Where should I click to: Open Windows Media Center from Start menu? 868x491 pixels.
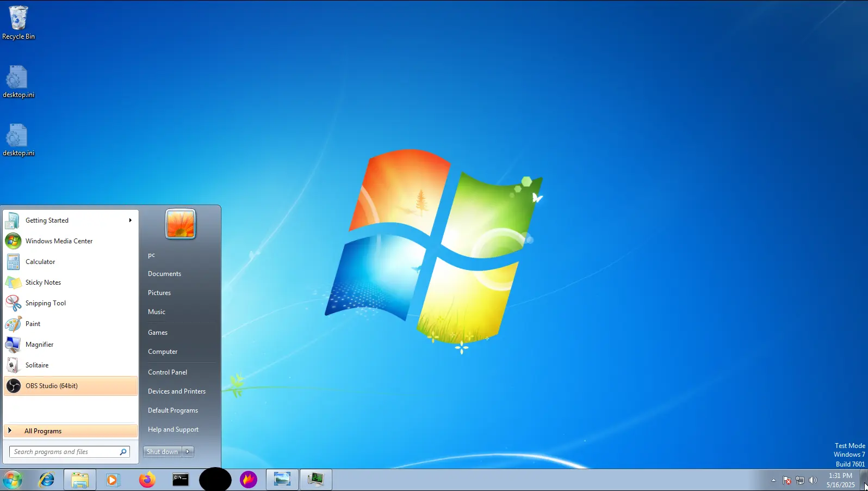click(71, 241)
